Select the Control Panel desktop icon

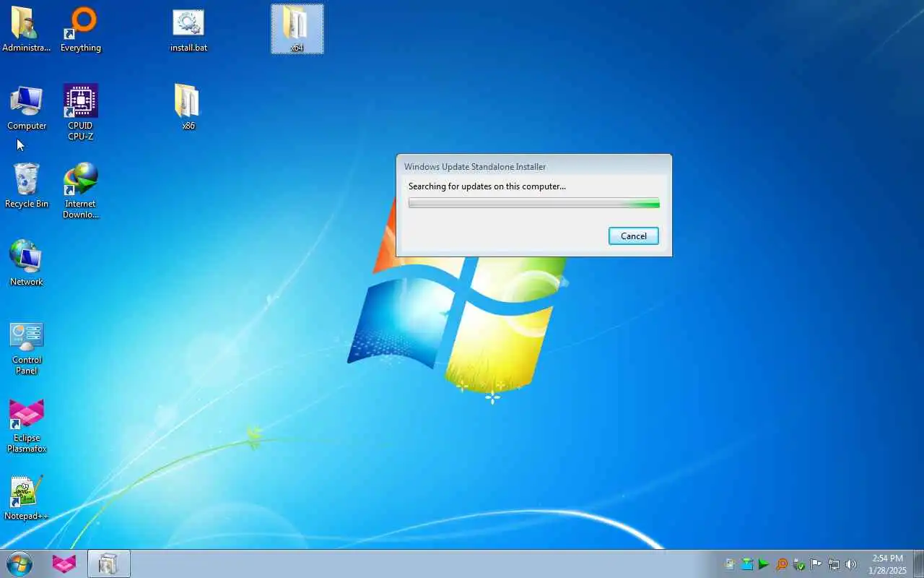tap(27, 348)
